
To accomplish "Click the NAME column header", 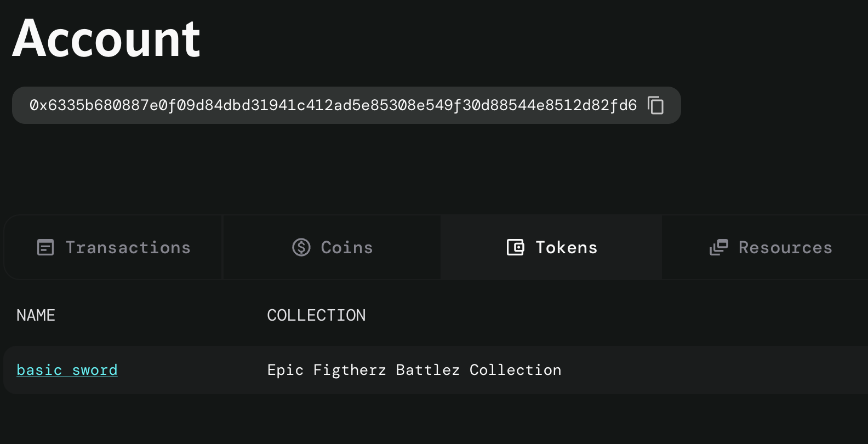I will [36, 315].
